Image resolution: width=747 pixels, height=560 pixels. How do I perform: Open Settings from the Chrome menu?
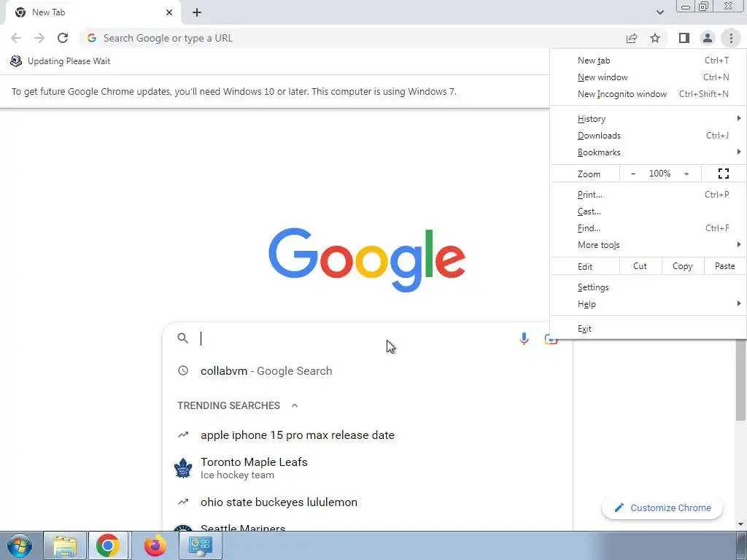tap(648, 287)
